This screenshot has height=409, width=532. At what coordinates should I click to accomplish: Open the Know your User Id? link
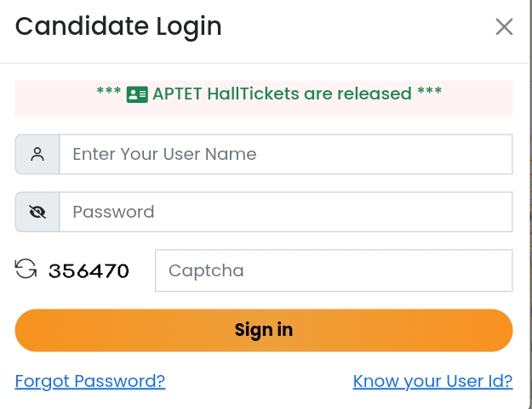click(432, 381)
